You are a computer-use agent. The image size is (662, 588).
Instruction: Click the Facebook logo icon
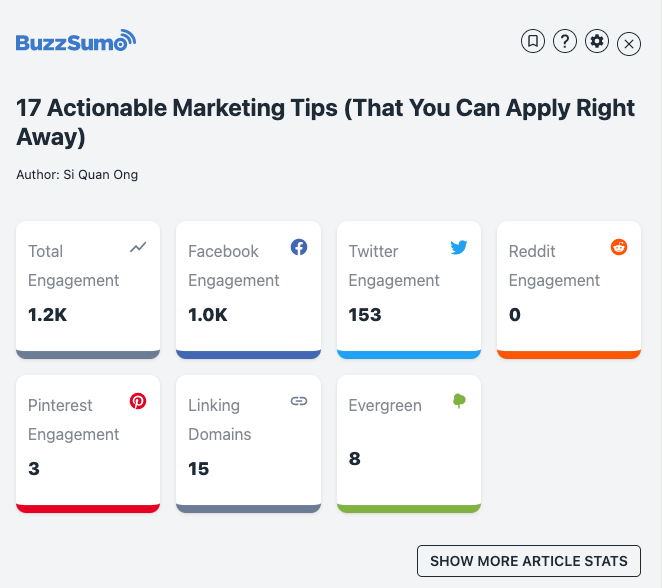299,247
